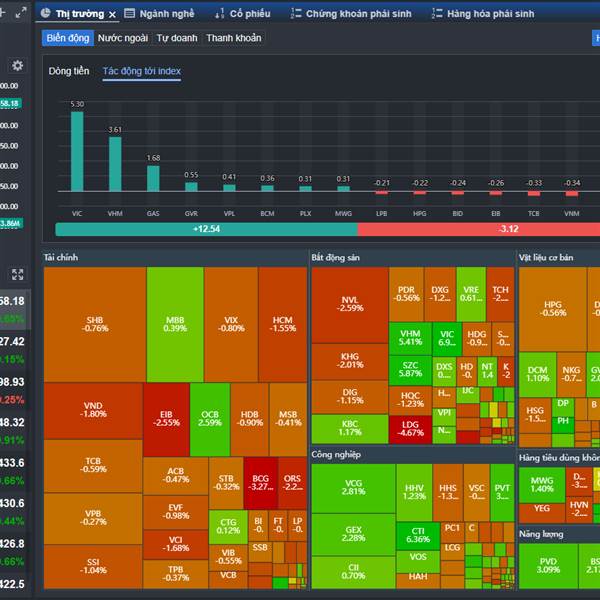
Task: Switch to the Thị trường tab
Action: (78, 14)
